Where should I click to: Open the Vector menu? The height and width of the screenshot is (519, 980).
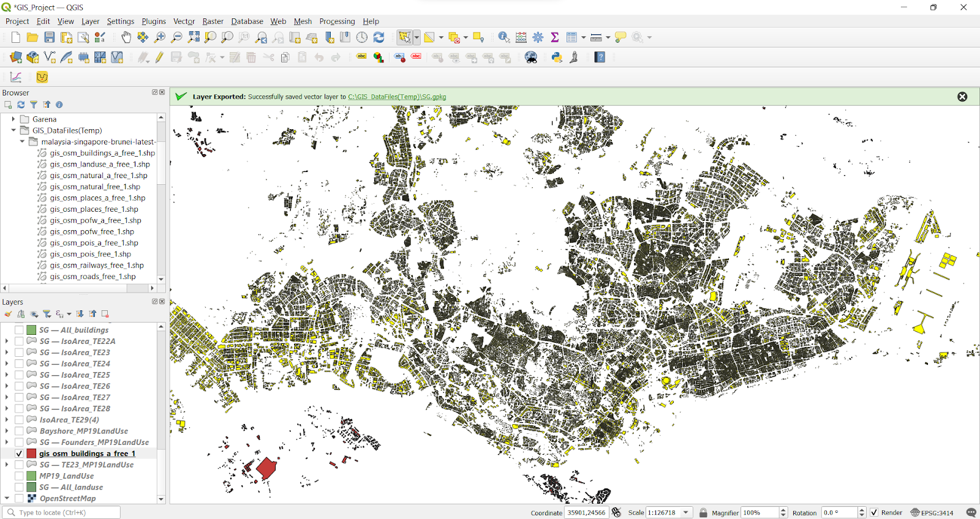pos(184,21)
